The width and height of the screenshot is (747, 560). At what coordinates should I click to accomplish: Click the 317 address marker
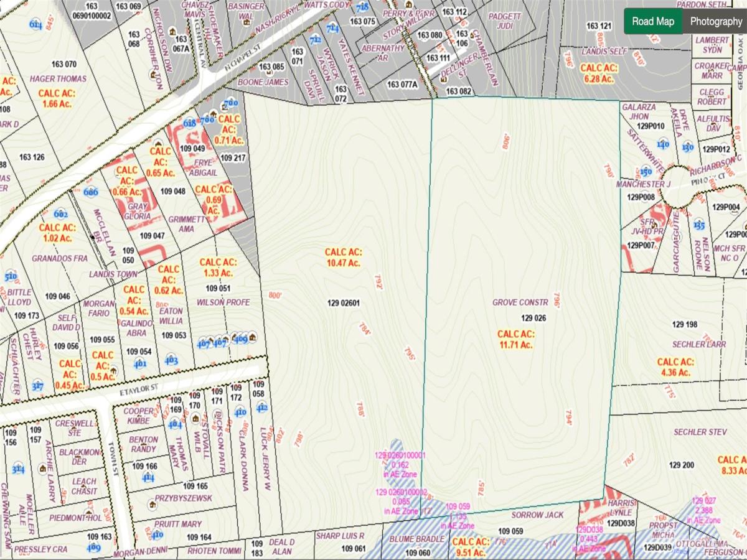pos(38,386)
